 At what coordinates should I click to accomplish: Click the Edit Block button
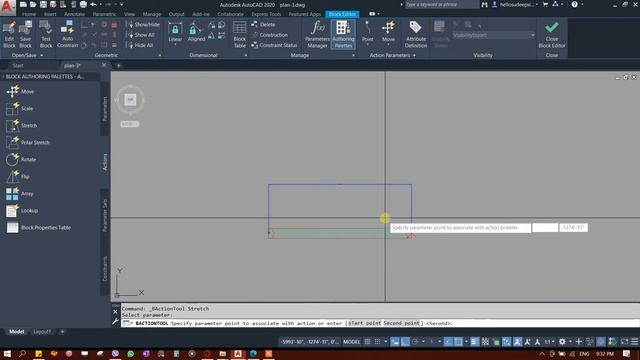pos(9,35)
